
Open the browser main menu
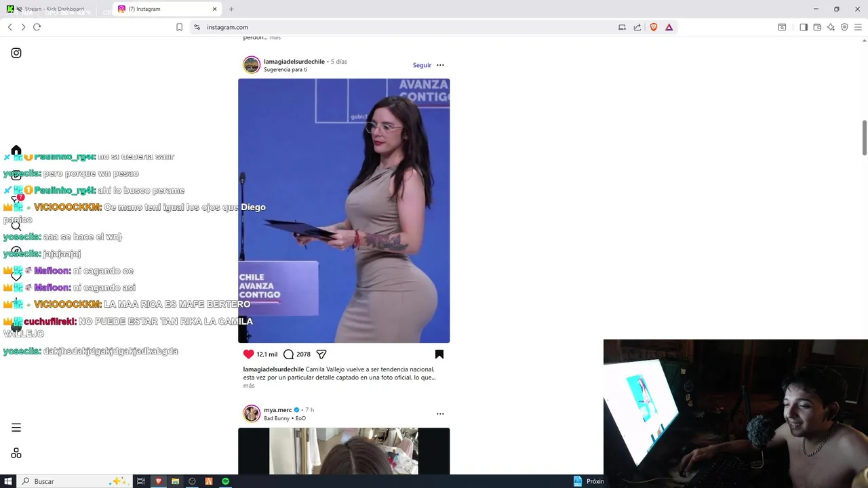858,27
